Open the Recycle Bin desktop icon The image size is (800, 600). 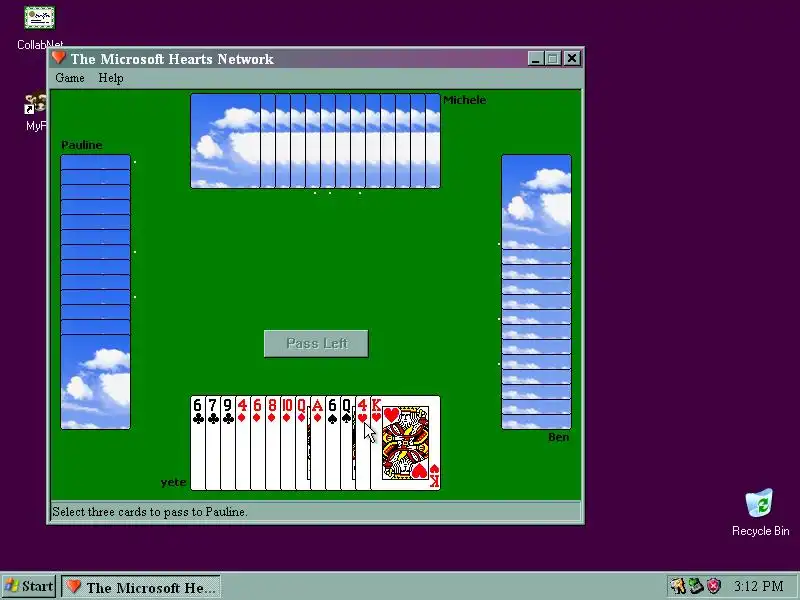[x=760, y=512]
